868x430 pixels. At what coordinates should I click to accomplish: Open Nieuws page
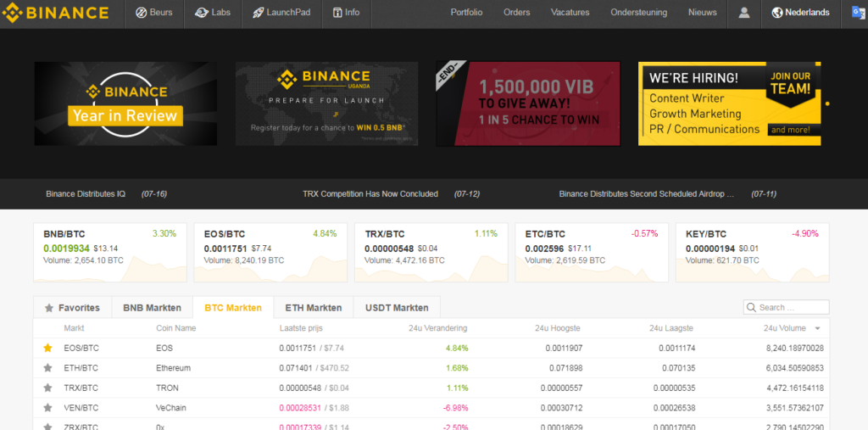pyautogui.click(x=703, y=12)
